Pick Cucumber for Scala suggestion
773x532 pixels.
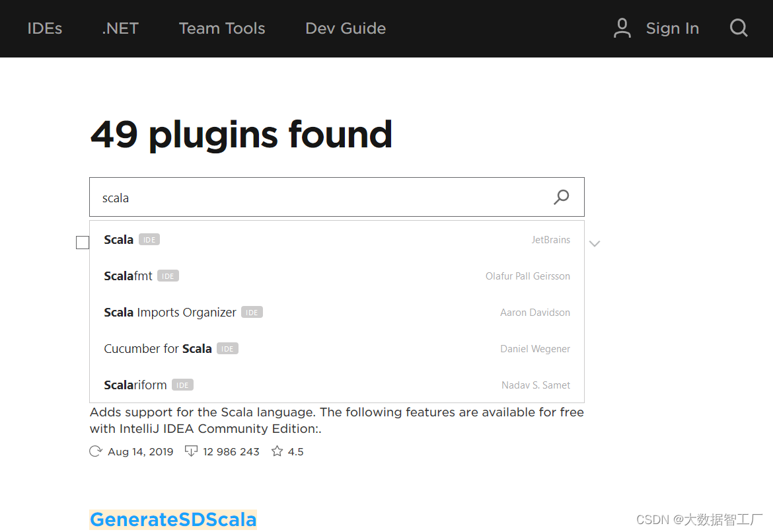158,349
